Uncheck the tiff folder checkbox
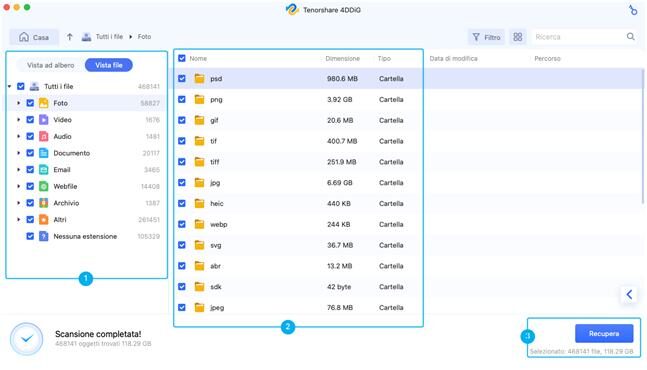 click(x=182, y=162)
